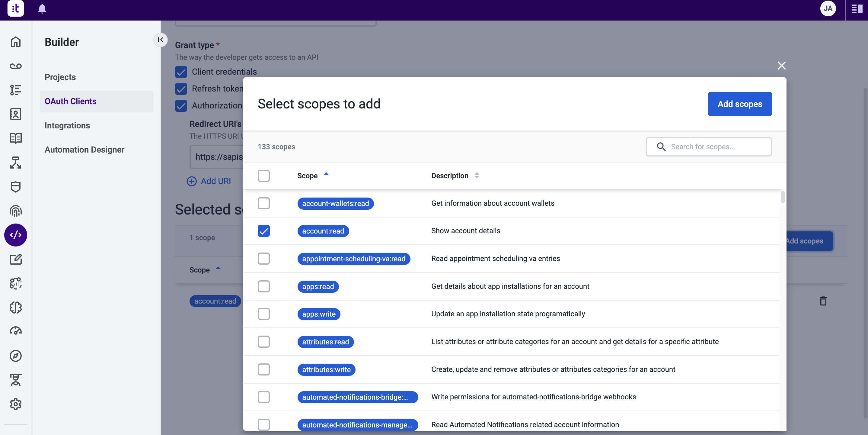
Task: Open the Home panel in the sidebar
Action: pos(15,42)
